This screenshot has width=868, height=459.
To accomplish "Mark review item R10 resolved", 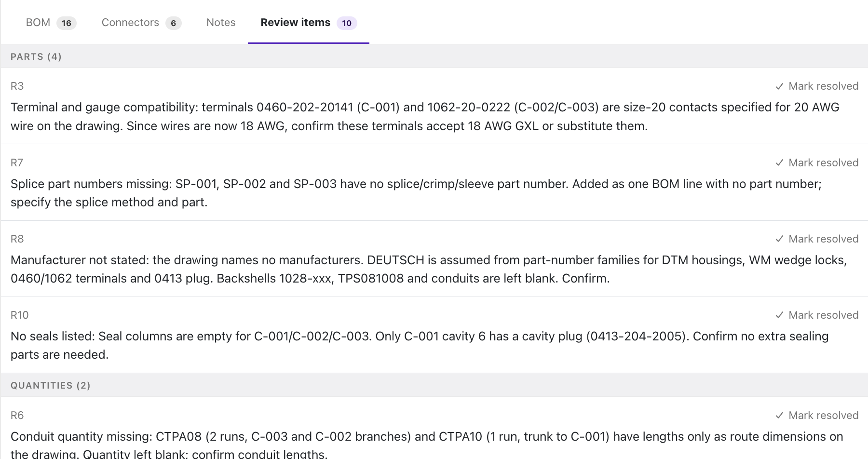I will coord(817,315).
